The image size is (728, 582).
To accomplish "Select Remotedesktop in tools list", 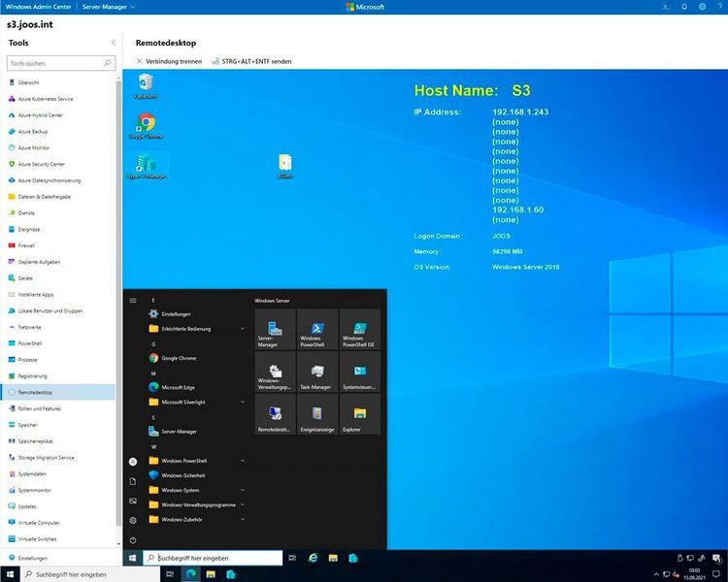I will point(58,392).
